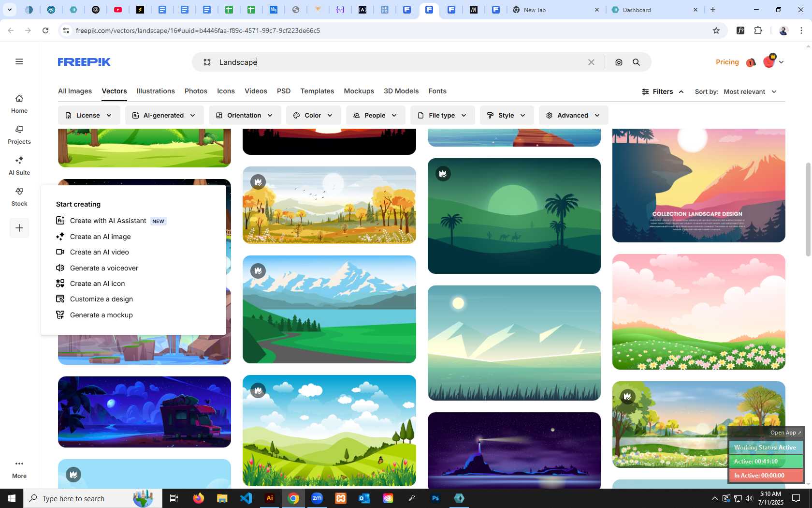The image size is (812, 508).
Task: Expand the People filter dropdown
Action: 376,115
